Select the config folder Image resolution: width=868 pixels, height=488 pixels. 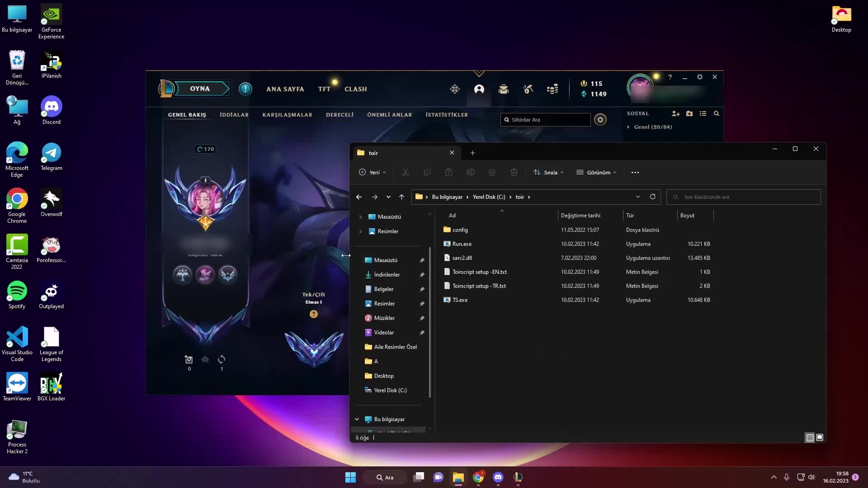[460, 230]
